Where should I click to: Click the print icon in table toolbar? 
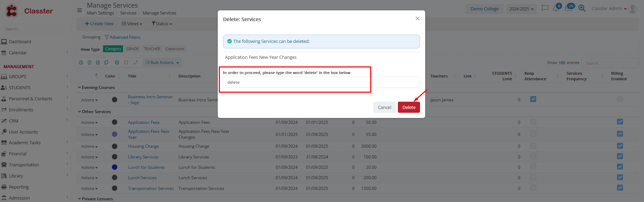[81, 63]
